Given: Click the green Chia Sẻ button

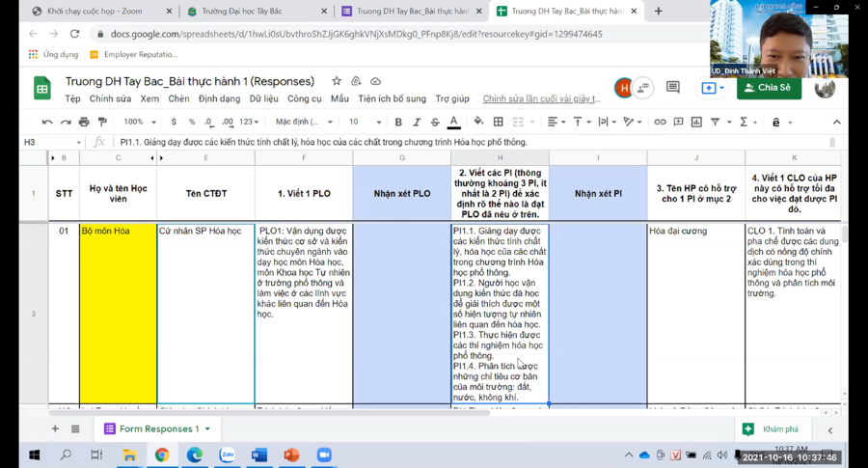Looking at the screenshot, I should [769, 88].
